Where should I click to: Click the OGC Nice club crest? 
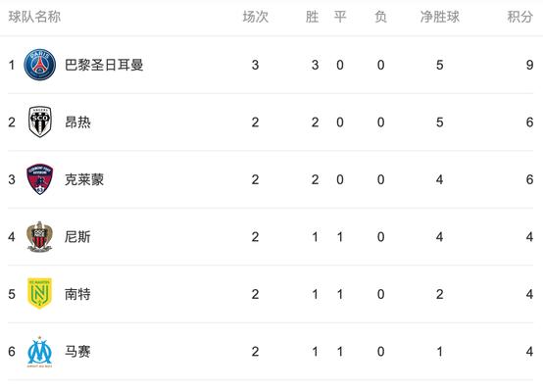tap(40, 237)
